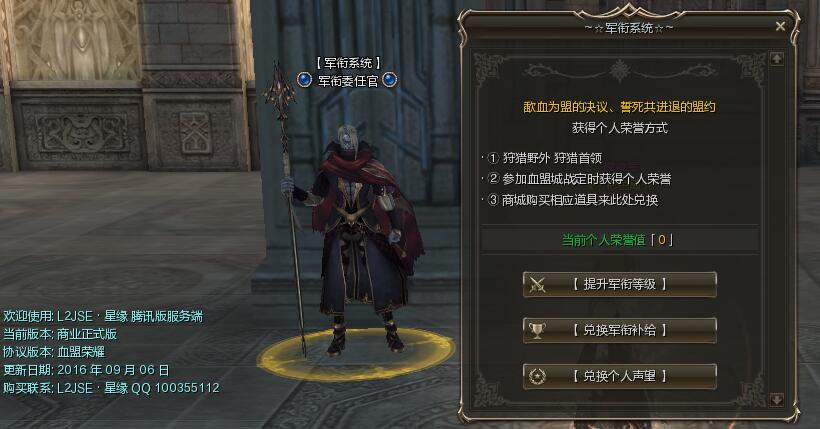
Task: Click the 购买联系 QQ contact line
Action: coord(111,388)
